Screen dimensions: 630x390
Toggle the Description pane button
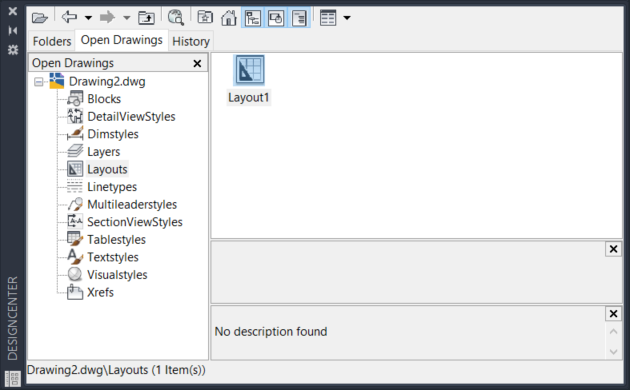tap(299, 18)
